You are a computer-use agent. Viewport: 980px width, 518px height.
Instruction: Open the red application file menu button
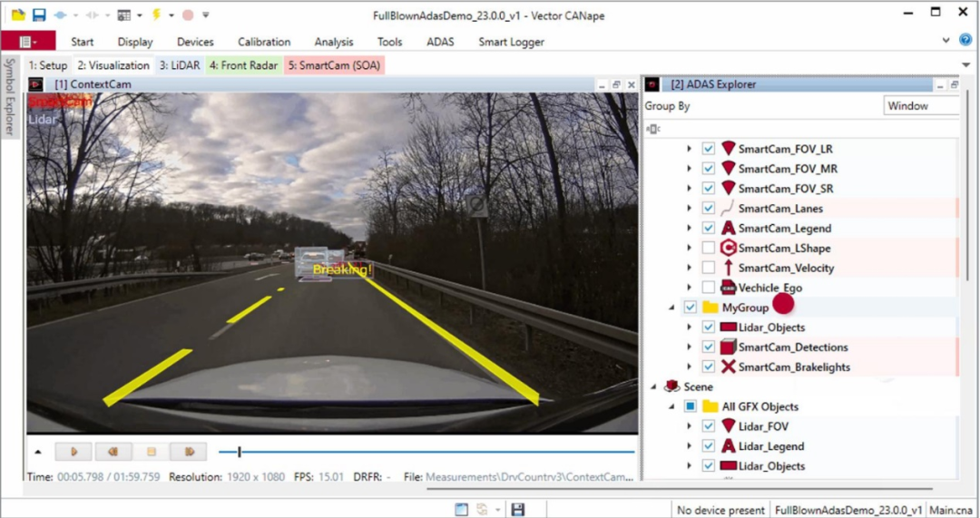coord(28,41)
